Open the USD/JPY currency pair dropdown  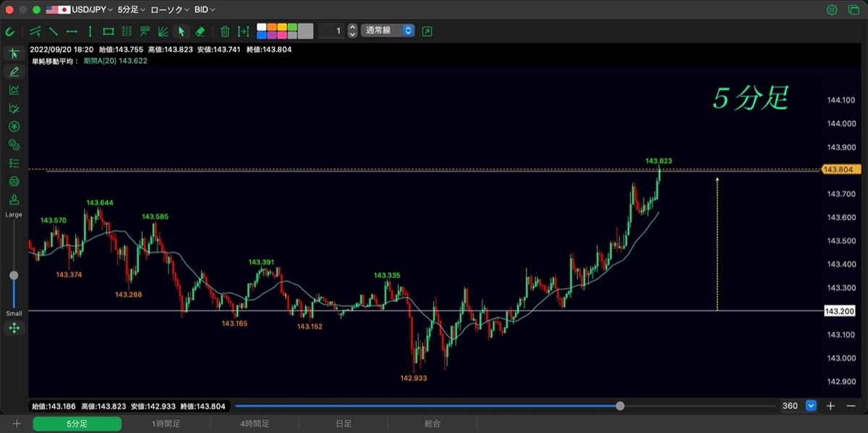tap(80, 10)
